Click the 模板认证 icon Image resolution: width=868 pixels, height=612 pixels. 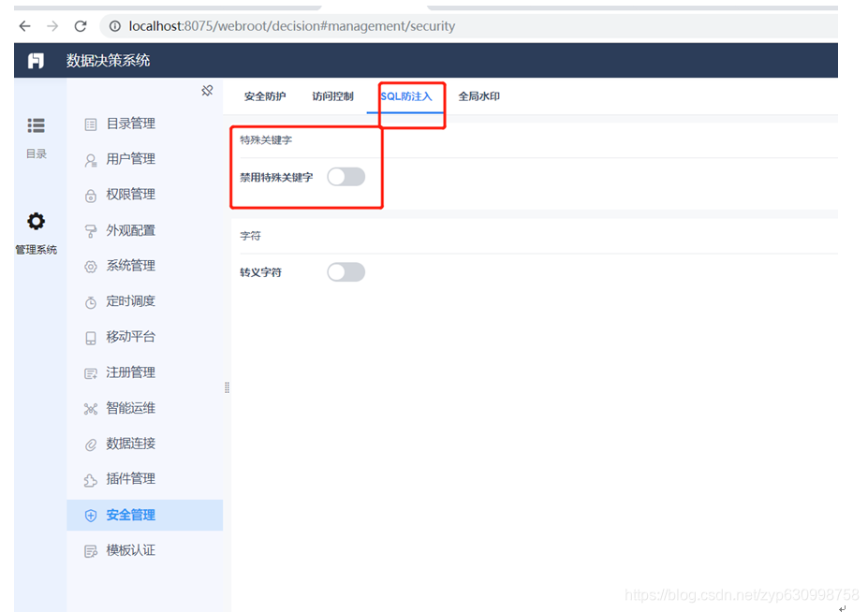[91, 551]
